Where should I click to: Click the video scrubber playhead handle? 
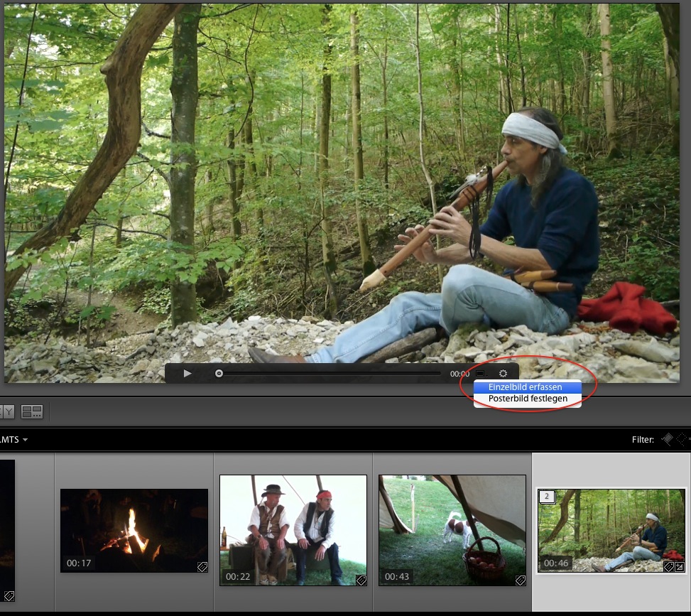219,373
